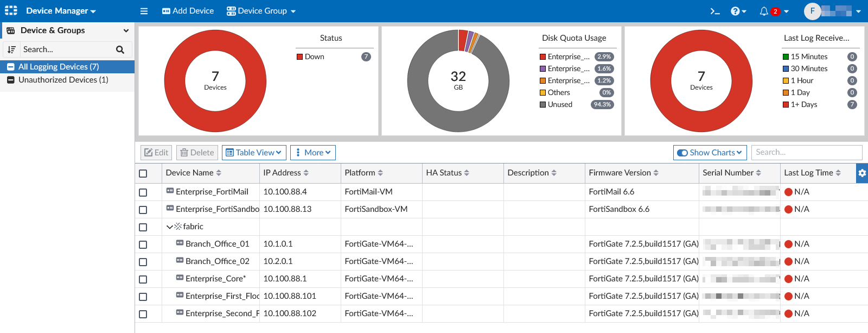Tick the Branch_Office_01 row checkbox

(143, 244)
